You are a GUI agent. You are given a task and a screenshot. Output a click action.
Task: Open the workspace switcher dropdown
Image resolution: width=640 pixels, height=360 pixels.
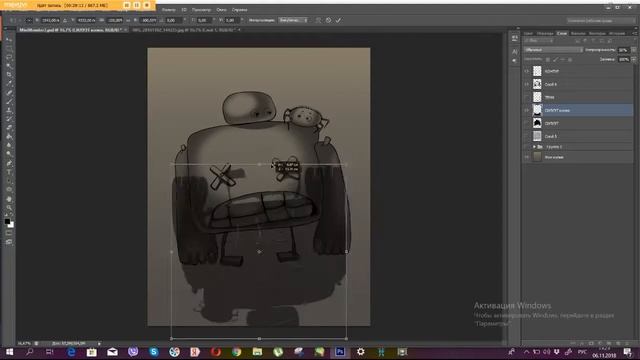click(x=600, y=20)
